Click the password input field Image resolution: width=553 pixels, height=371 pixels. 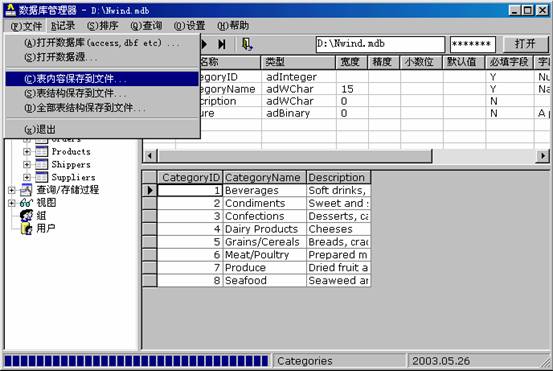point(473,44)
